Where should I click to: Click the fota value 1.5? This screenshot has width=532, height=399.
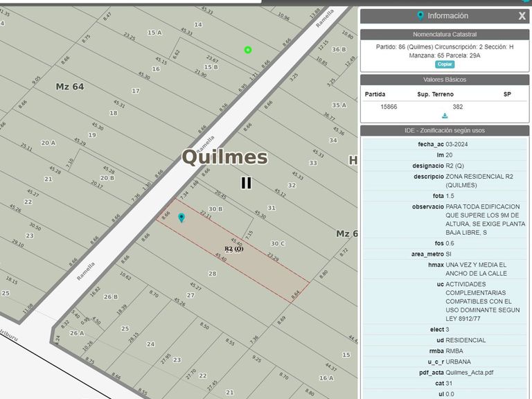pos(450,196)
